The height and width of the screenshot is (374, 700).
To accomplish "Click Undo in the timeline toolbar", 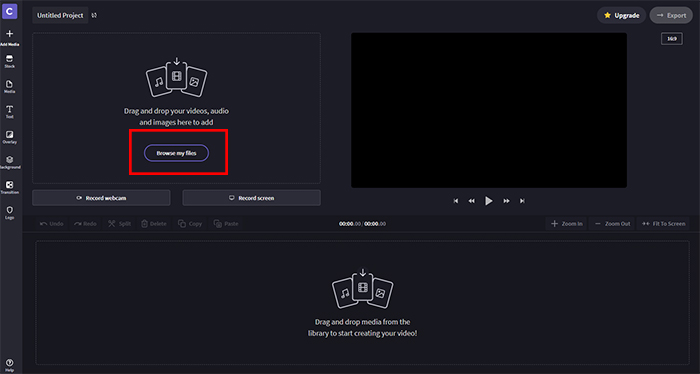I will click(51, 224).
